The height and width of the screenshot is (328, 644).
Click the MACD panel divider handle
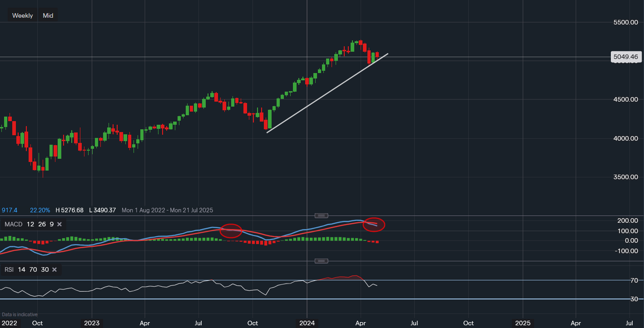pos(322,215)
